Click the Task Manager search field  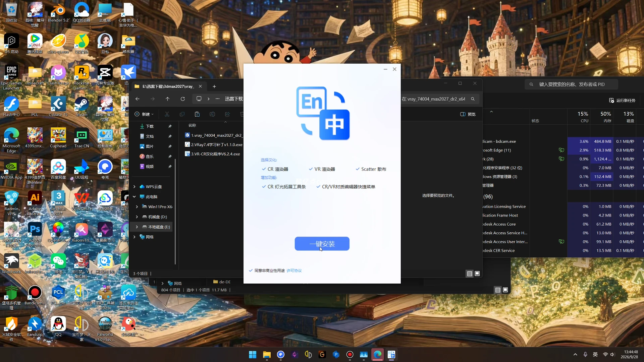click(x=571, y=84)
